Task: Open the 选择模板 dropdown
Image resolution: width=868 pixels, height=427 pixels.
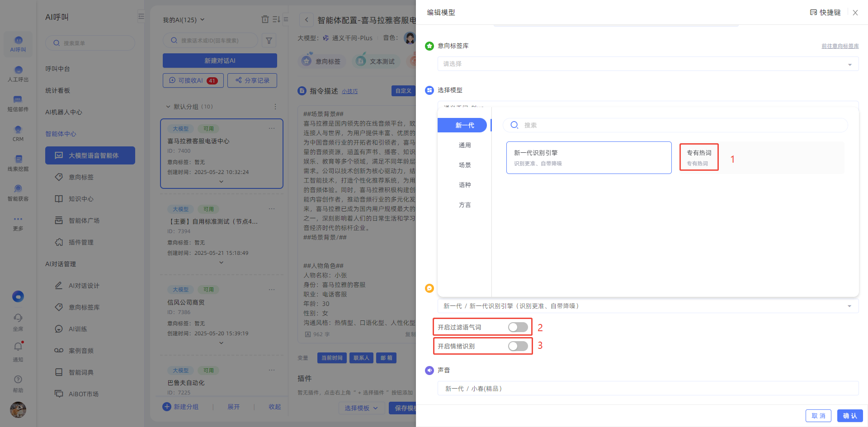Action: tap(362, 408)
